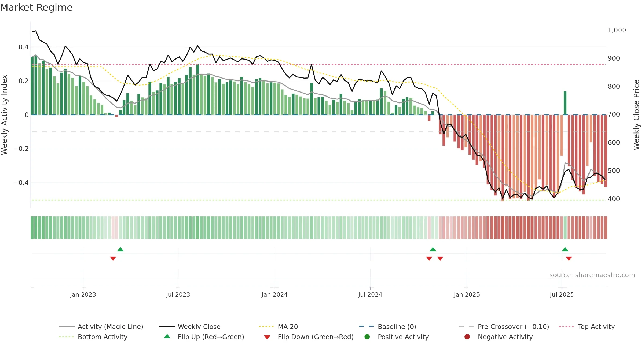
Task: Toggle MA 20 legend entry
Action: pos(278,327)
